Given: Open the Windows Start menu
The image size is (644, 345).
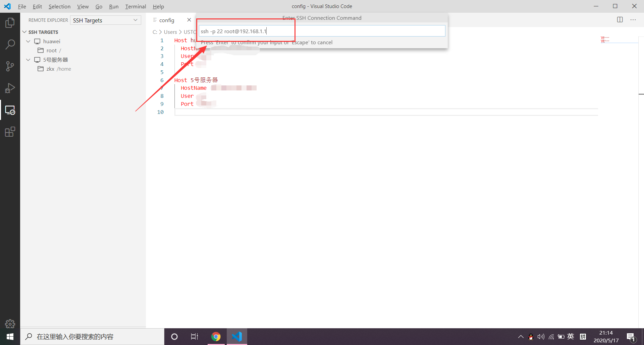Looking at the screenshot, I should pos(10,337).
